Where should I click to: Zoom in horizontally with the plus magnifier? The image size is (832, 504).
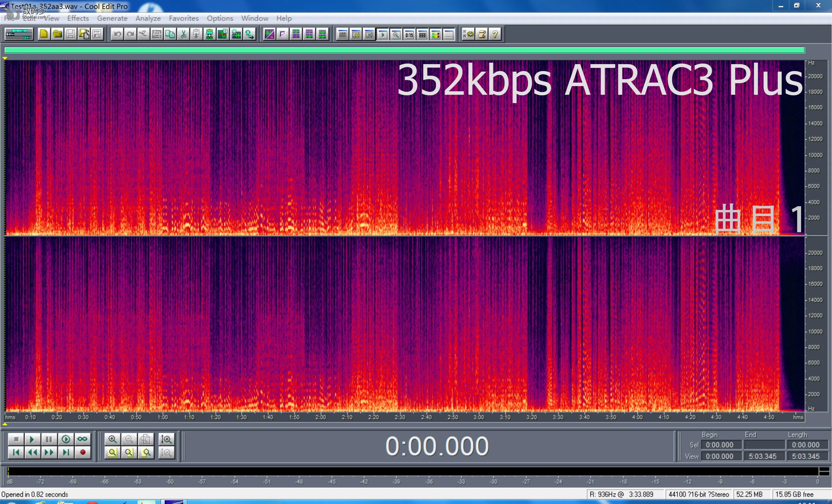(112, 439)
